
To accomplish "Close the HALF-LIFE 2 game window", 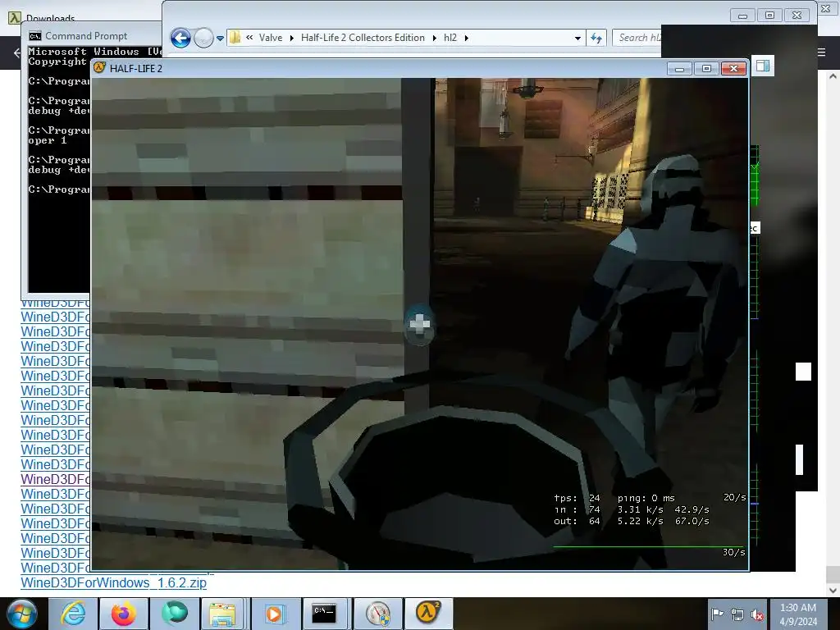I will click(733, 69).
